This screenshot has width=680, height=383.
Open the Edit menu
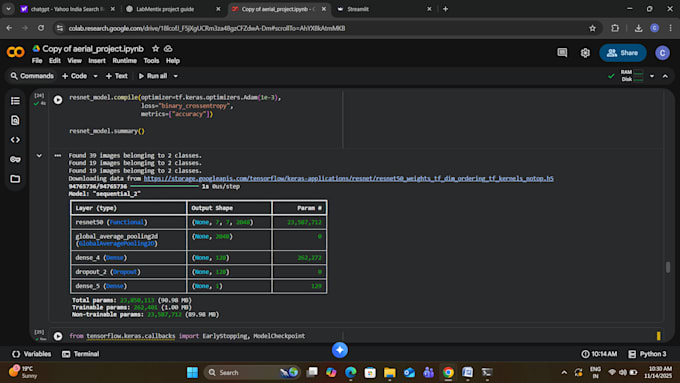[55, 61]
